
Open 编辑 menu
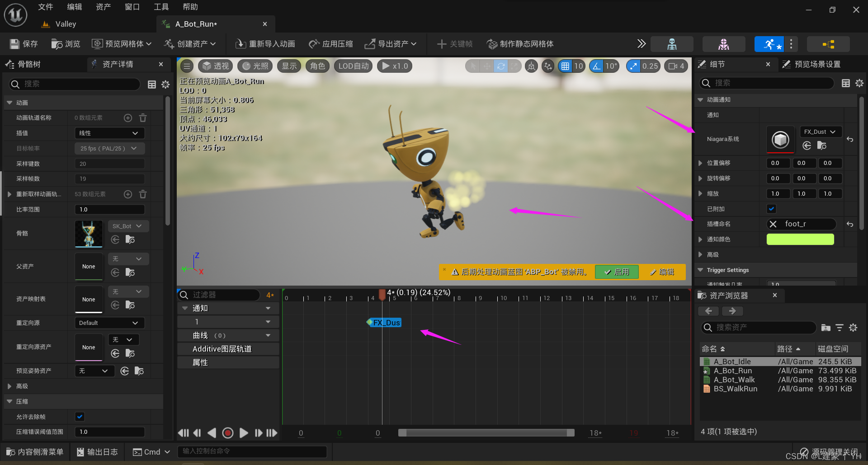(x=75, y=7)
